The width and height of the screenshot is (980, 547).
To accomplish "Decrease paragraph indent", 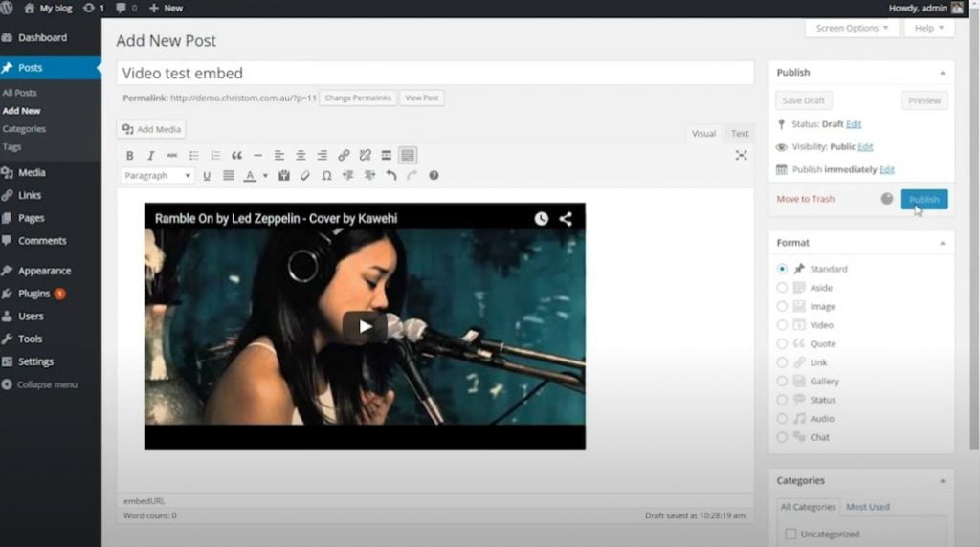I will point(348,176).
